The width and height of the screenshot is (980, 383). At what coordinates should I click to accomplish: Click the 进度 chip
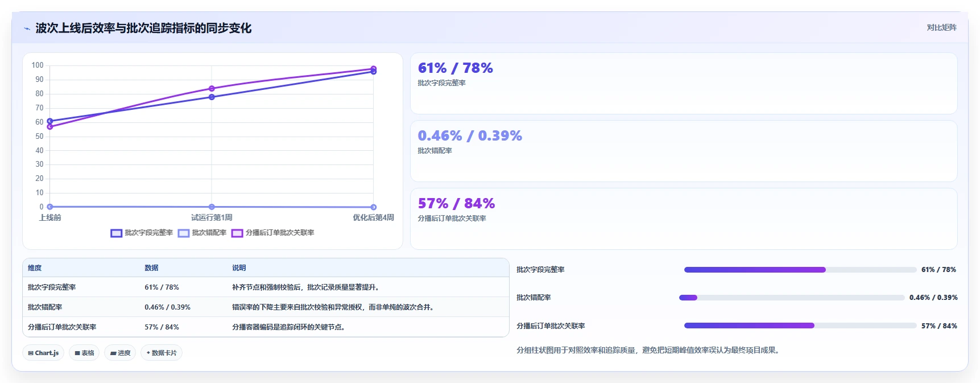(x=120, y=353)
